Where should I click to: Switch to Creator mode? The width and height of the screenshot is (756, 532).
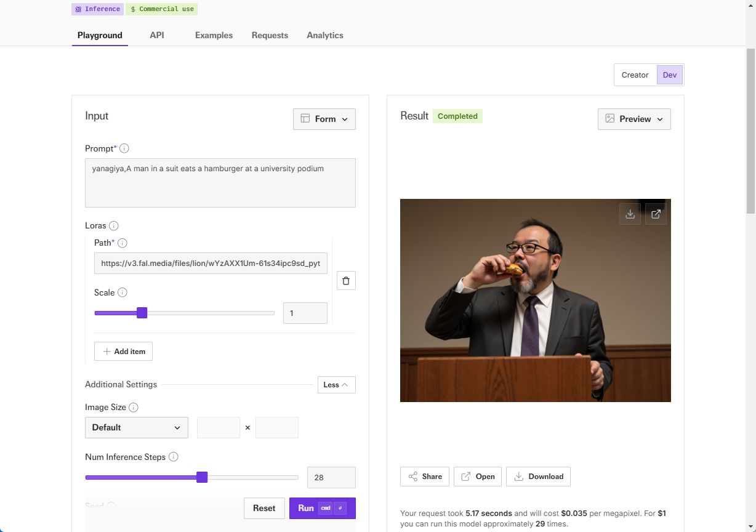click(635, 75)
